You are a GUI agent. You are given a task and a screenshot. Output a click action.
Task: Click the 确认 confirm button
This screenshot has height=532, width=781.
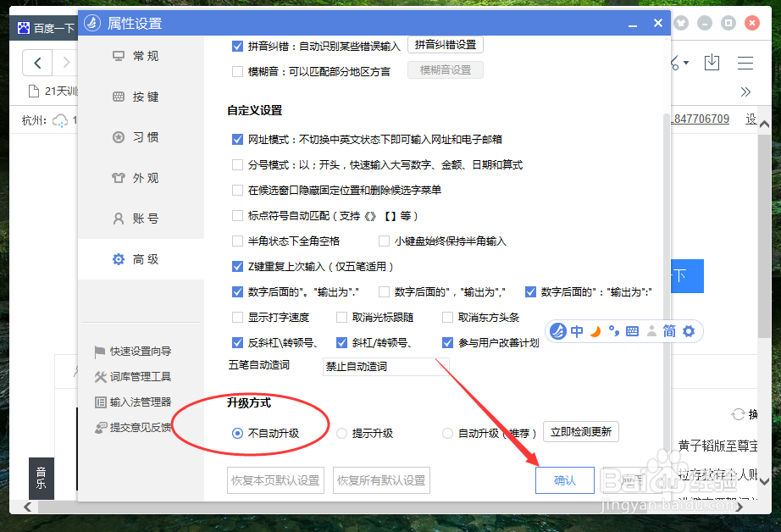[564, 479]
